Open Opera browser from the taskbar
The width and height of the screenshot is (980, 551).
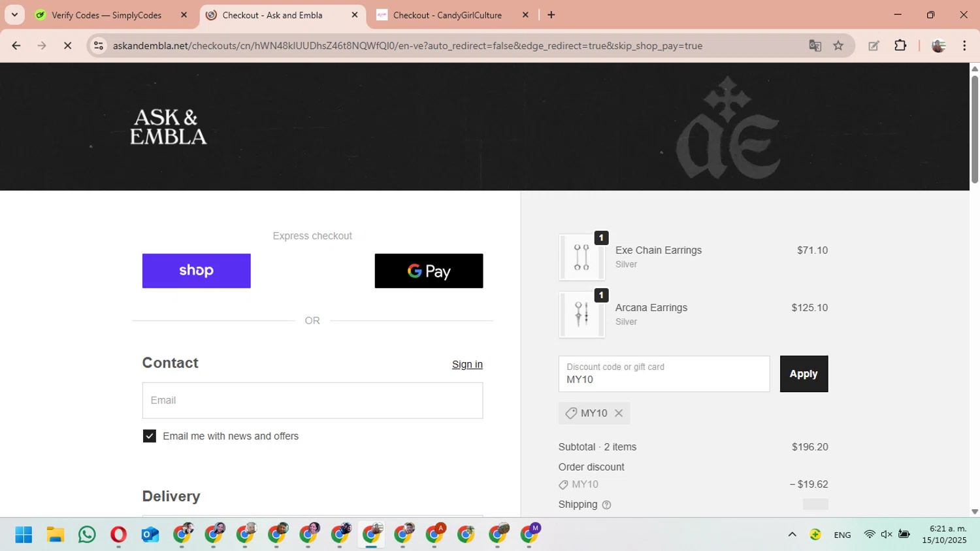click(x=118, y=535)
